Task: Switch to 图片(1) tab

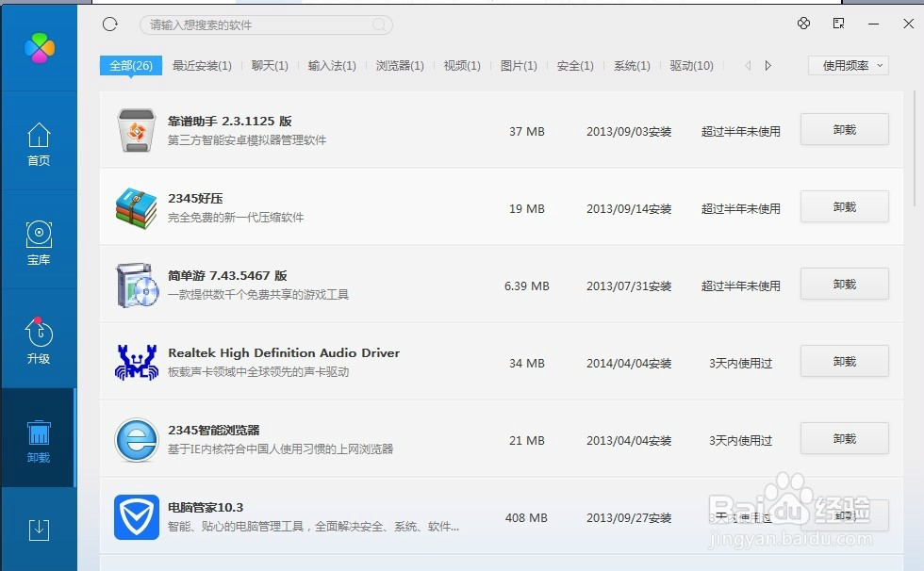Action: click(x=519, y=65)
